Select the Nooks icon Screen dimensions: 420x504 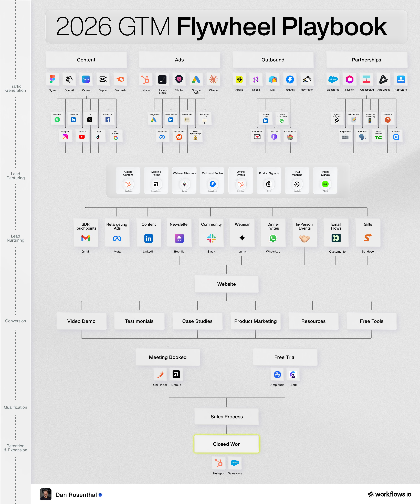[x=256, y=79]
